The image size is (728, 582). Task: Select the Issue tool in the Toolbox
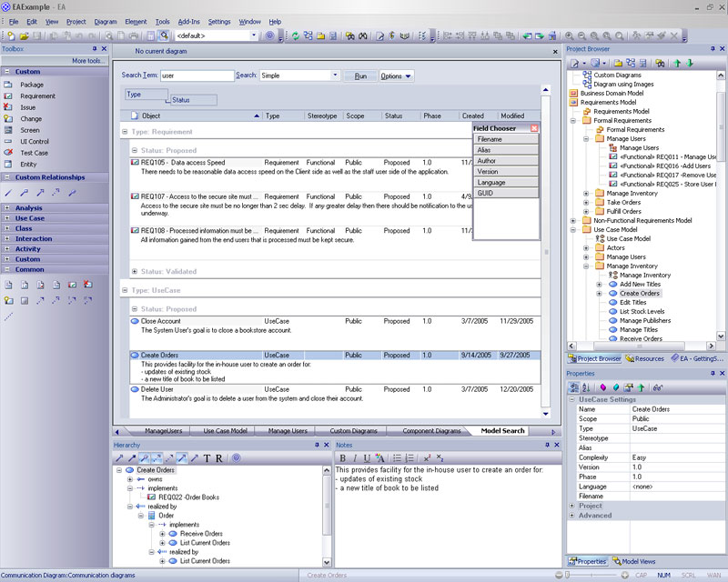click(27, 107)
